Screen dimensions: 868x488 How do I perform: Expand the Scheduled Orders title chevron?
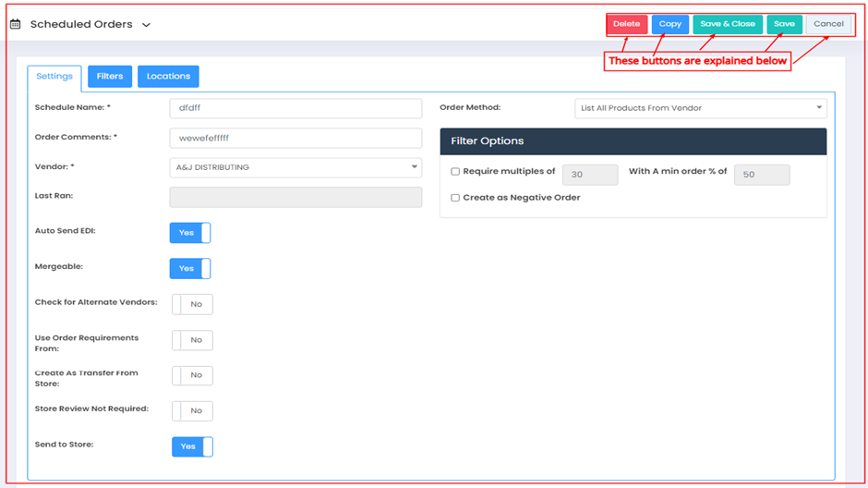146,25
